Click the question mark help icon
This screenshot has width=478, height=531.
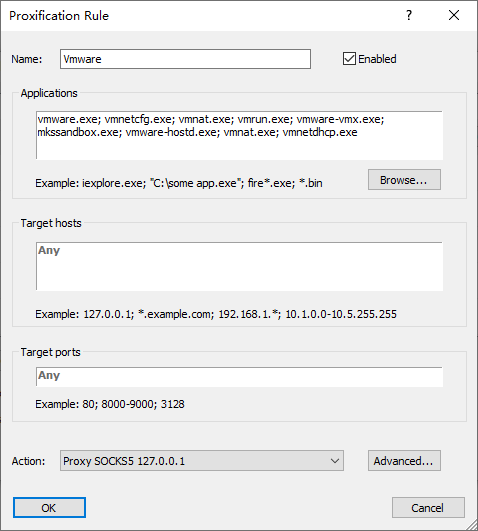[x=409, y=15]
